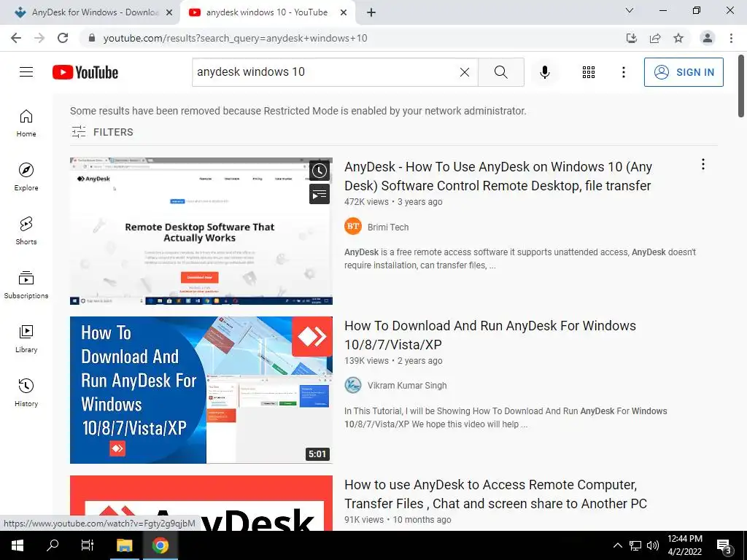747x560 pixels.
Task: Visit Vikram Kumar Singh channel name
Action: point(407,386)
